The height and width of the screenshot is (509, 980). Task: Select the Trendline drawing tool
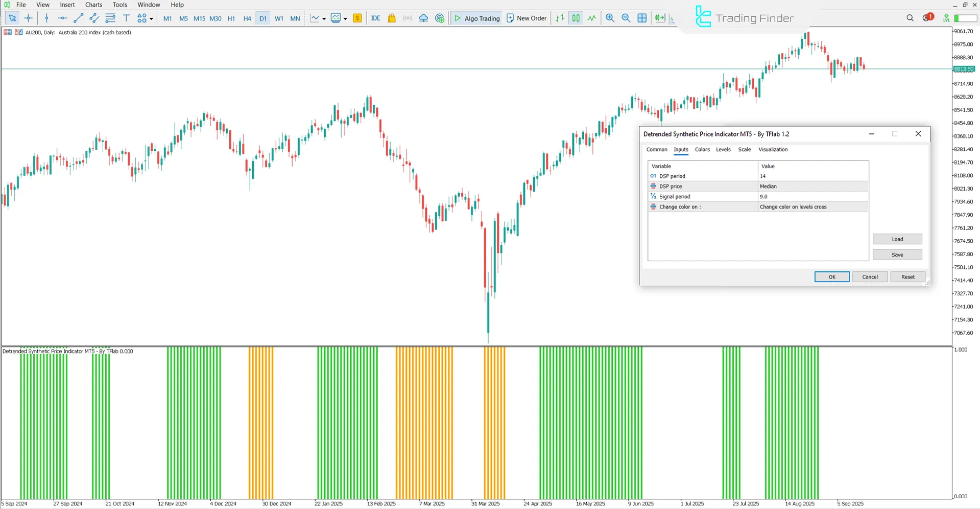coord(78,18)
